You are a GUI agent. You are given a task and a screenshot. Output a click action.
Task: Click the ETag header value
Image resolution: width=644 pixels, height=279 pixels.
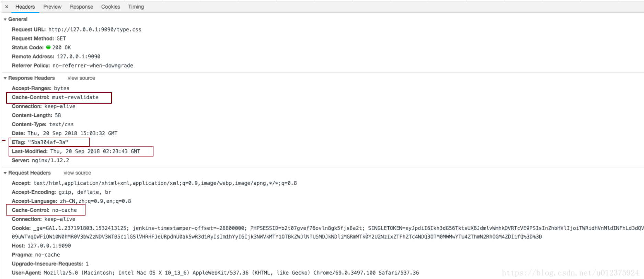coord(48,142)
